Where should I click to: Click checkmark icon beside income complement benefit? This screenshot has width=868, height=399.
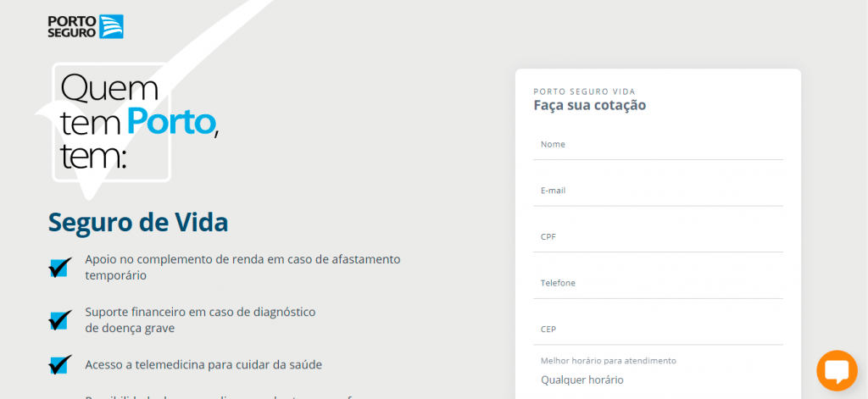click(x=60, y=268)
